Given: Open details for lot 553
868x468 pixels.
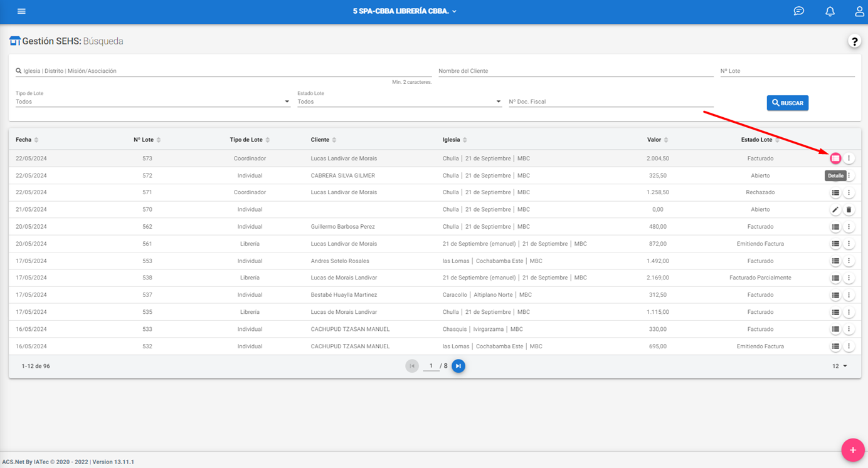Looking at the screenshot, I should click(835, 261).
